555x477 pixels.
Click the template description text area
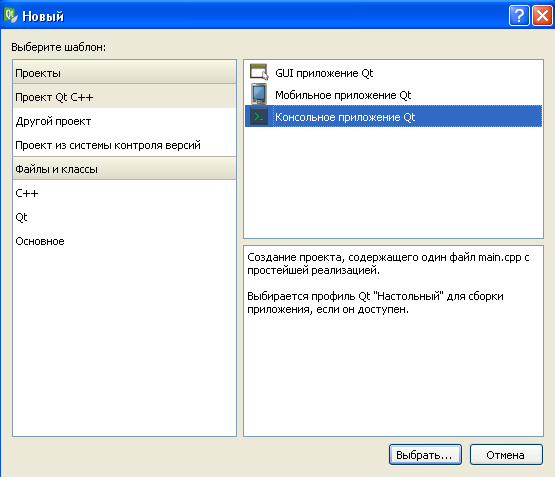point(393,341)
